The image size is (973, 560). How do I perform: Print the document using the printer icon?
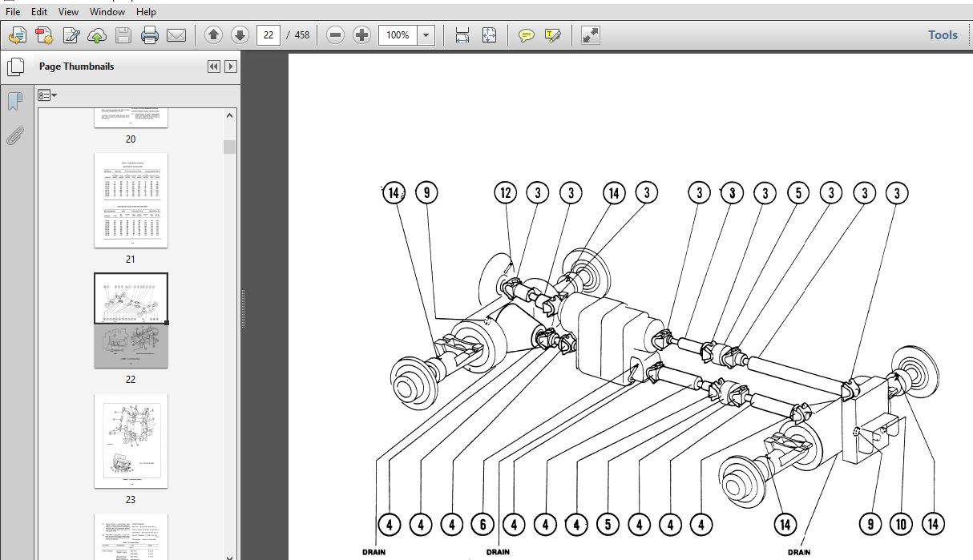pos(150,35)
